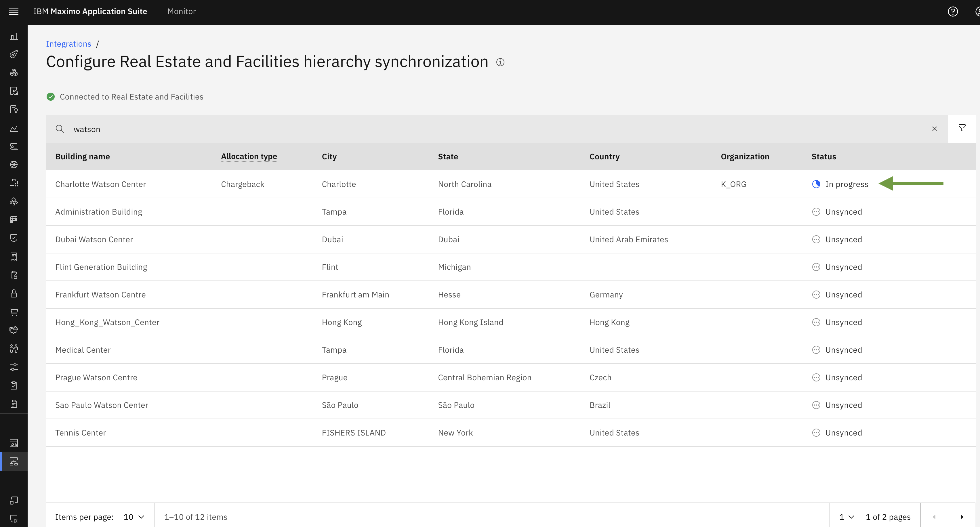Select Frankfurt Watson Centre building name
Screen dimensions: 980x527
(100, 295)
